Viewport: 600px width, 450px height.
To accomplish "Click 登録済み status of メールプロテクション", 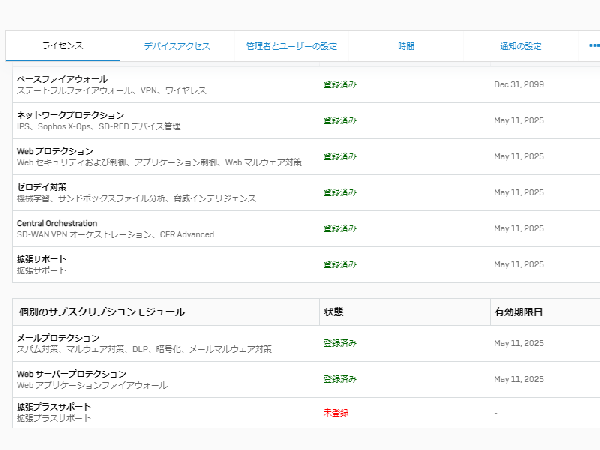I will click(x=340, y=343).
